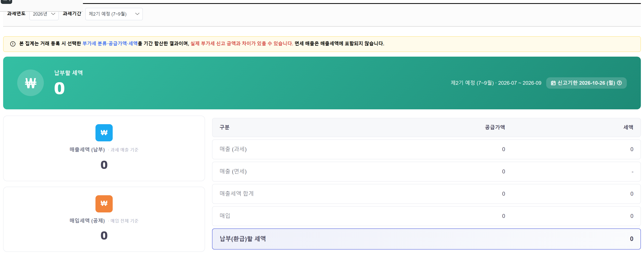Click the 공급가액 value in the 매출 (과세) row
644x255 pixels.
[x=503, y=149]
